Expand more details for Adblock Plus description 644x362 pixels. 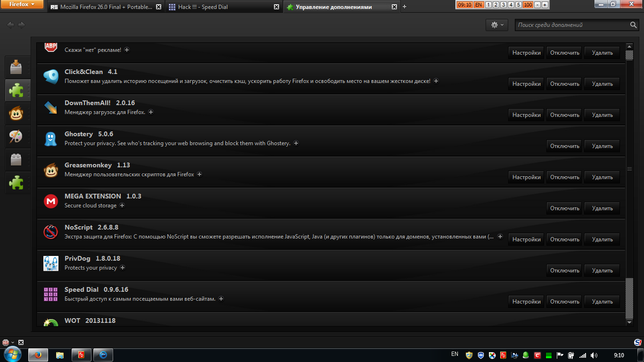pyautogui.click(x=127, y=50)
